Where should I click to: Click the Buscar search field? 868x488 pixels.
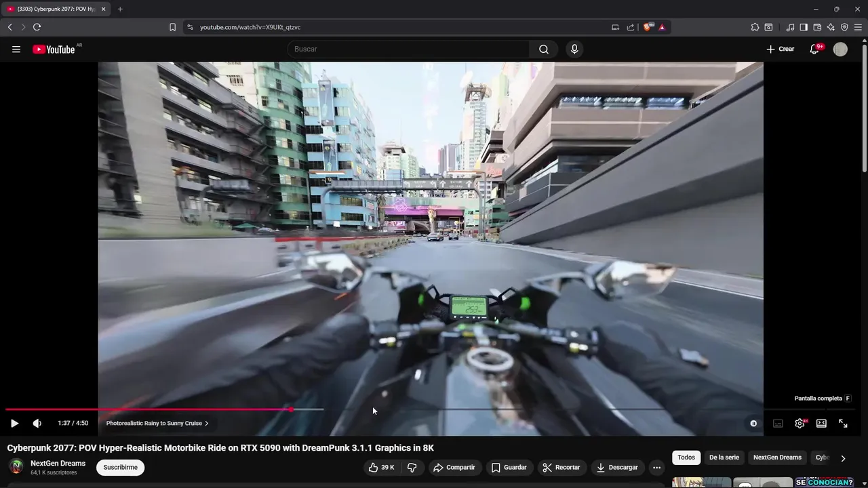pos(408,49)
